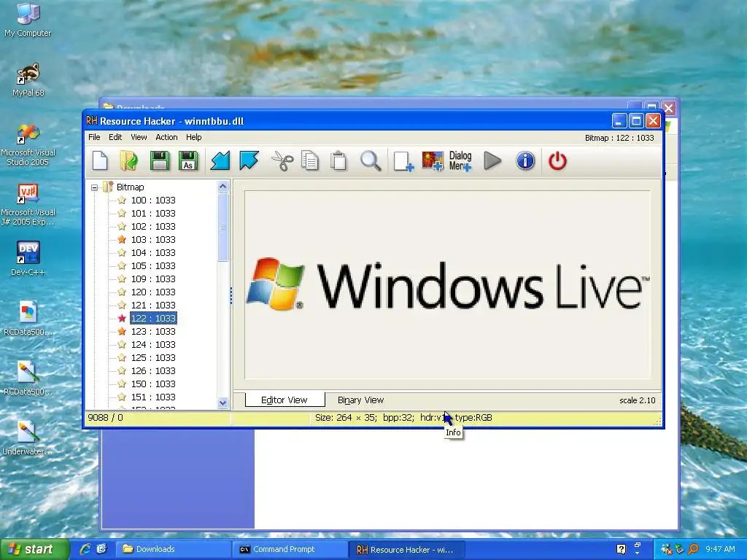This screenshot has width=747, height=560.
Task: Open the Edit menu
Action: 115,137
